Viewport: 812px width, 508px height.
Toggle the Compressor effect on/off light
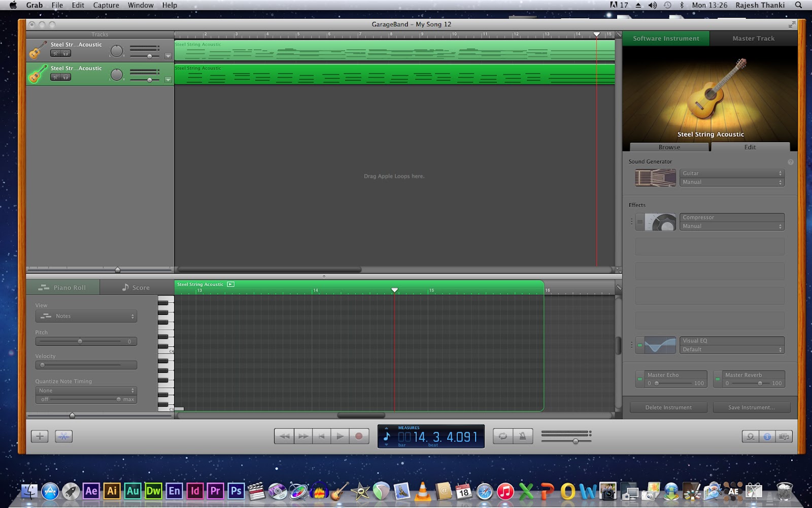(x=640, y=222)
